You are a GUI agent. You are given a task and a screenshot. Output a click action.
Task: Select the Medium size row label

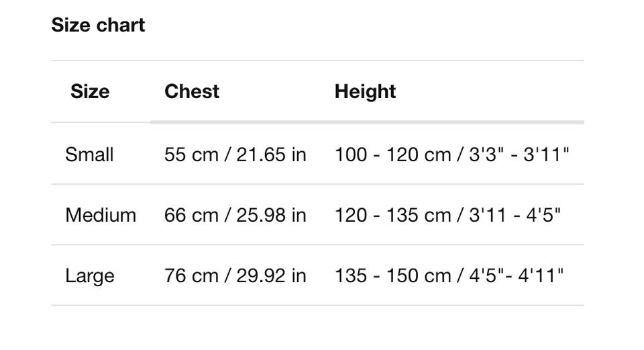(x=101, y=215)
